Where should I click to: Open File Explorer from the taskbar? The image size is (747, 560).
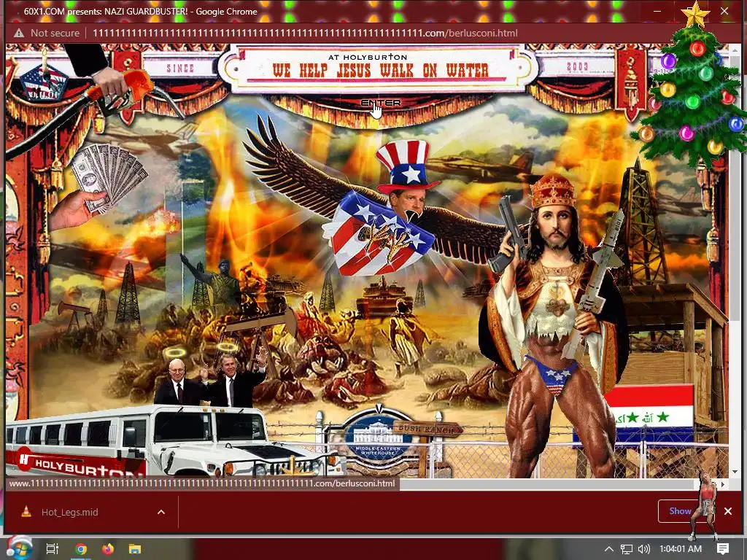coord(135,549)
